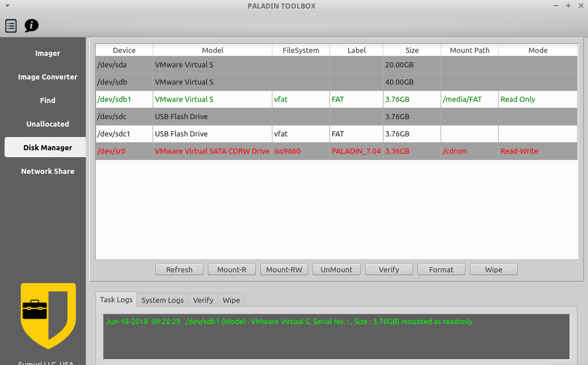Select the /dev/sr0 device row
Viewport: 588px width, 365px height.
coord(336,151)
